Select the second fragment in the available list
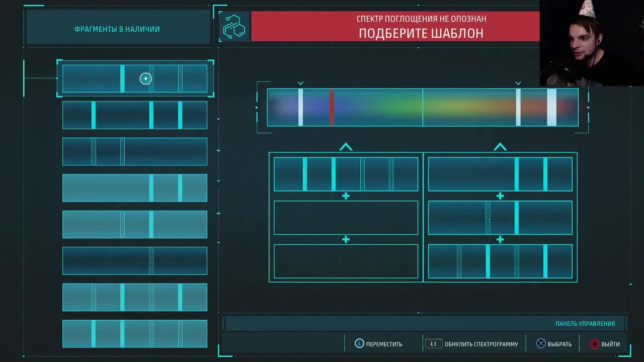 point(135,115)
